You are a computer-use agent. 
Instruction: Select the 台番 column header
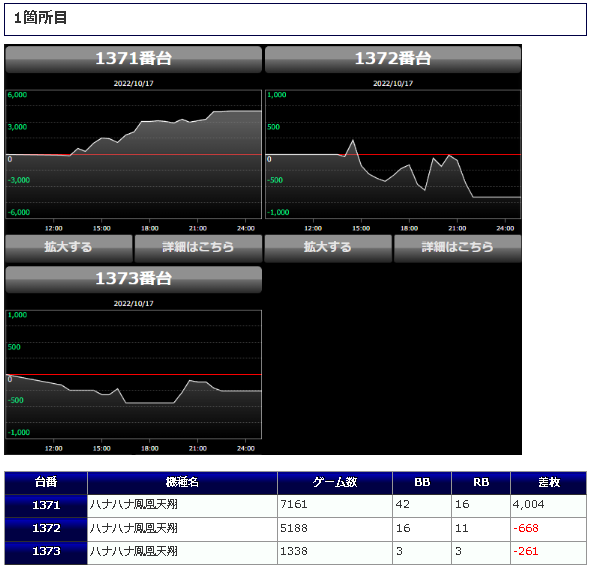coord(46,482)
